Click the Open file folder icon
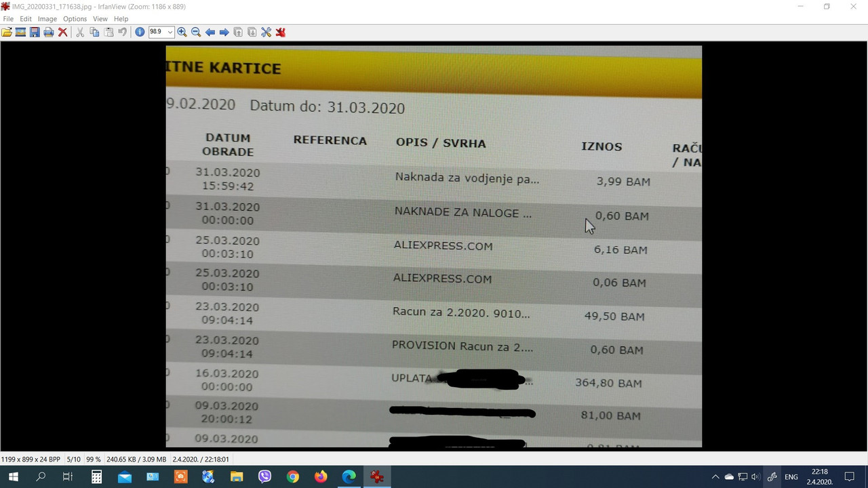 tap(7, 32)
